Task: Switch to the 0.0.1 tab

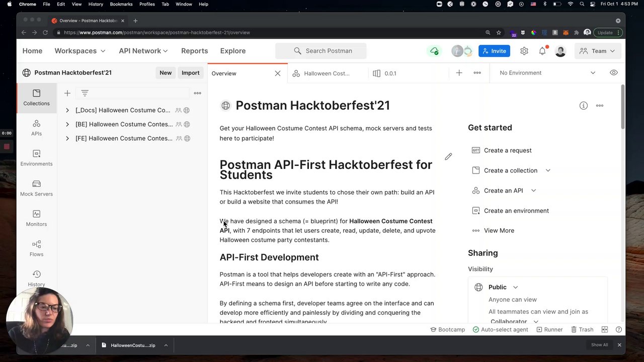Action: (x=390, y=73)
